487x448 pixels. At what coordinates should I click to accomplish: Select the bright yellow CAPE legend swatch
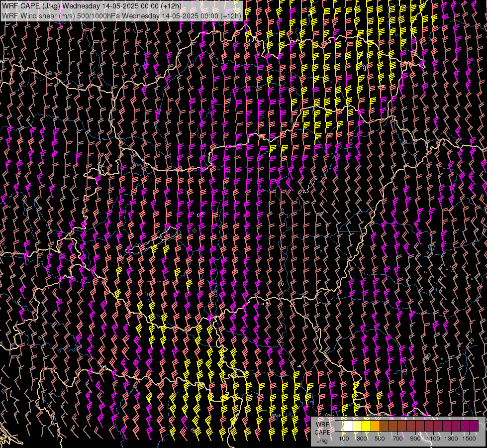point(367,426)
